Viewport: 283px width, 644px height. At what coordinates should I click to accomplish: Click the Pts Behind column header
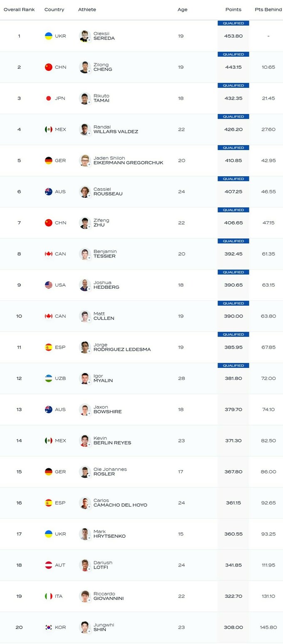268,10
